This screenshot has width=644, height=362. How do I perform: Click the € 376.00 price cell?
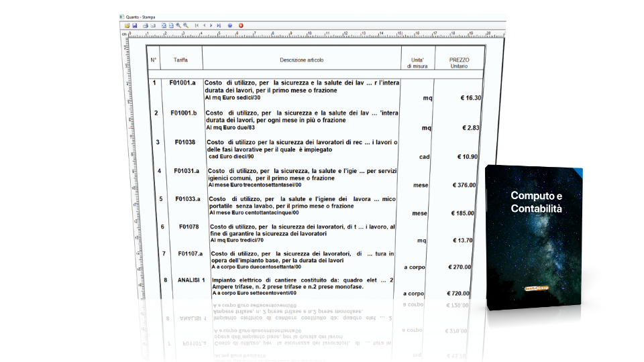tap(463, 185)
